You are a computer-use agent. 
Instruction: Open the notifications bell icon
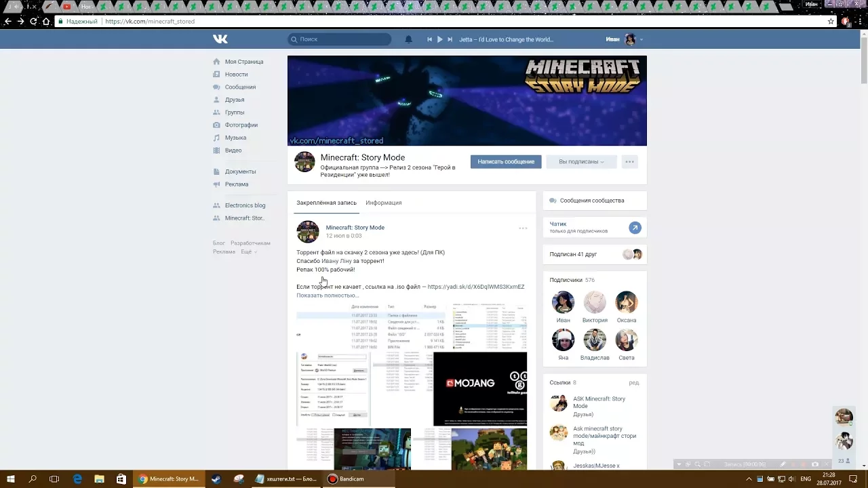click(x=408, y=39)
